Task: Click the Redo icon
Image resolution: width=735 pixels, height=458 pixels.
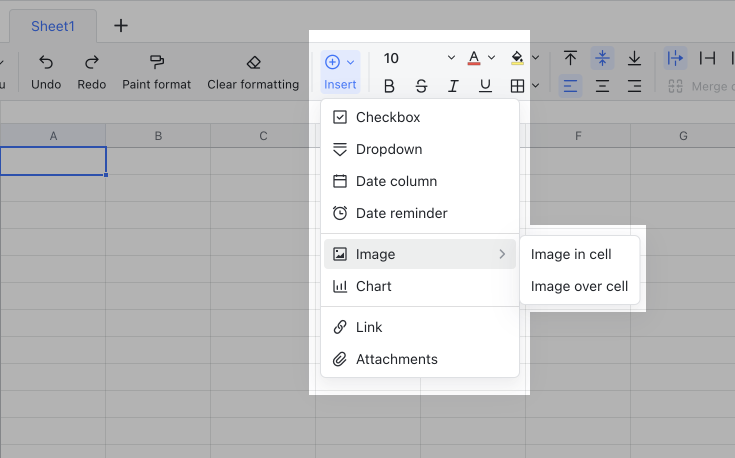Action: click(x=92, y=63)
